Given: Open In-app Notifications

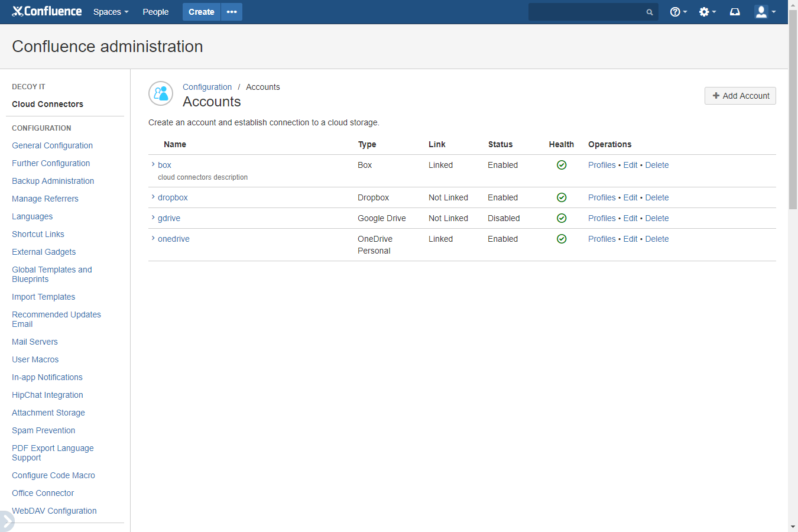Looking at the screenshot, I should point(47,377).
